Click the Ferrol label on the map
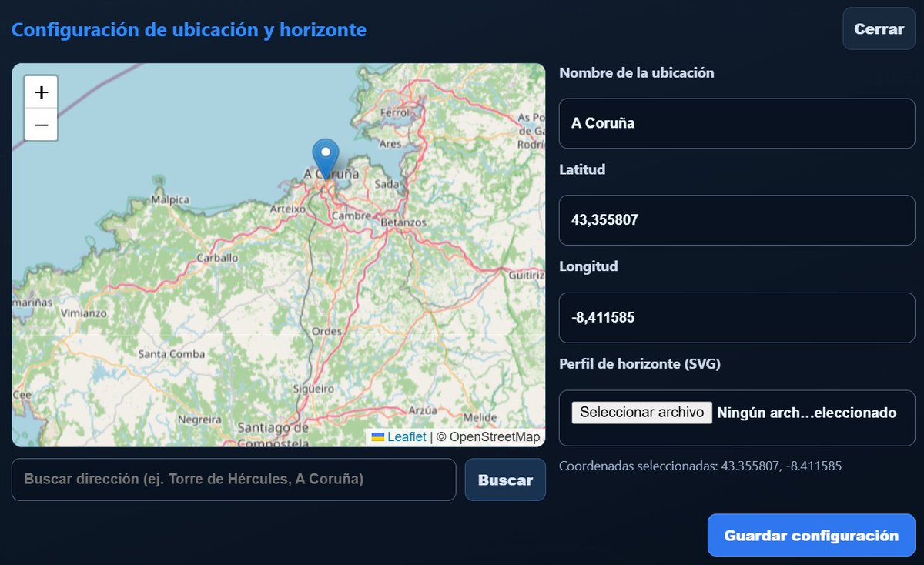 coord(395,112)
